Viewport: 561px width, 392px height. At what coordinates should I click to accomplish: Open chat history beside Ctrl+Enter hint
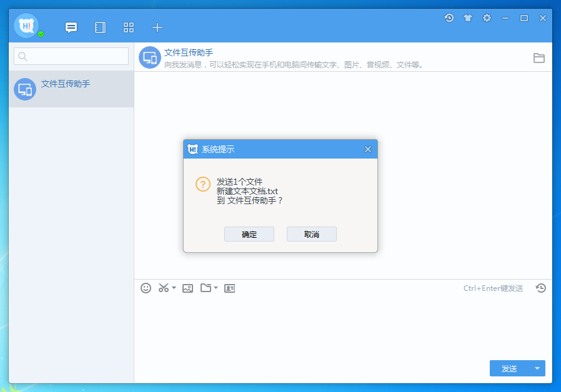pos(541,288)
